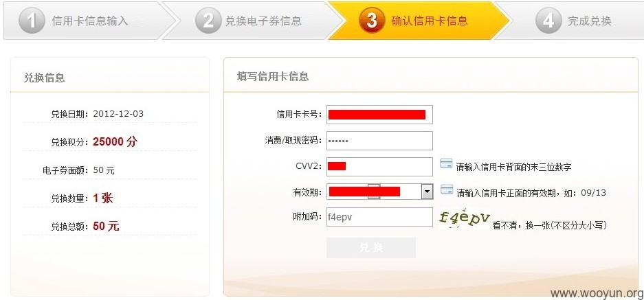This screenshot has height=300, width=644.
Task: Select the 有效期 expiry combo box
Action: point(380,192)
